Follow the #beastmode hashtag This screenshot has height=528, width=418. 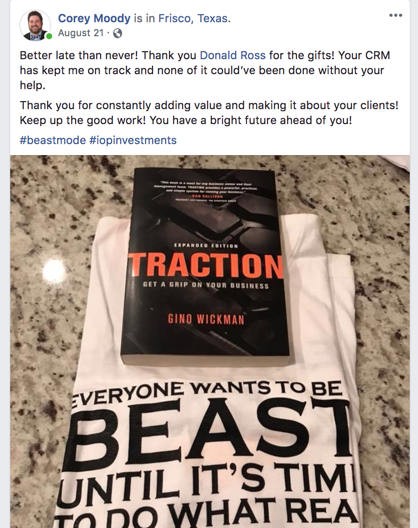click(53, 140)
